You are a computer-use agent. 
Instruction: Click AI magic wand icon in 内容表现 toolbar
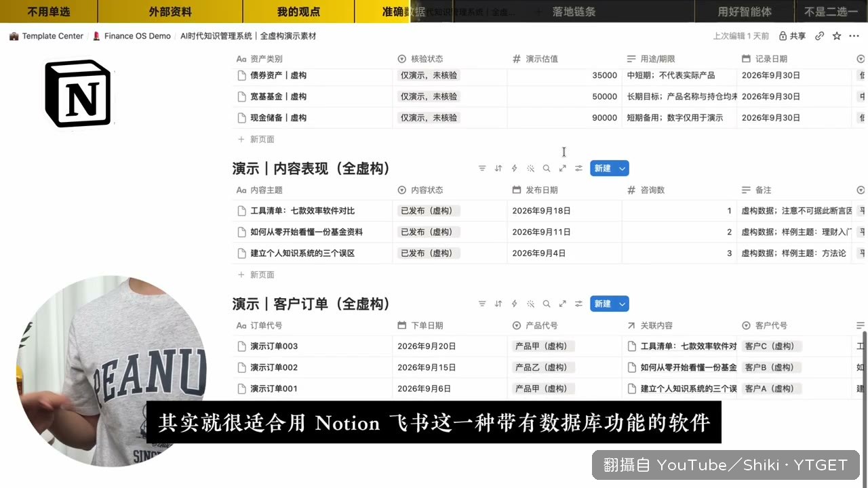[530, 168]
